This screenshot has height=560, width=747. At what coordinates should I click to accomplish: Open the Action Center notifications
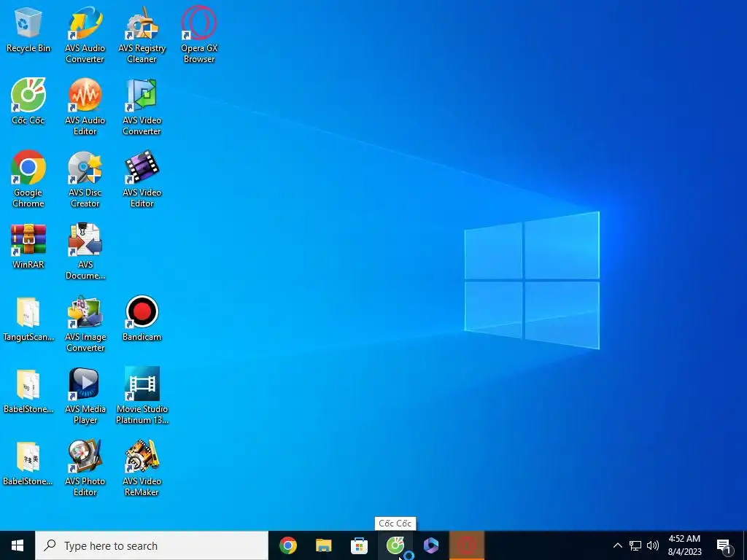coord(724,545)
